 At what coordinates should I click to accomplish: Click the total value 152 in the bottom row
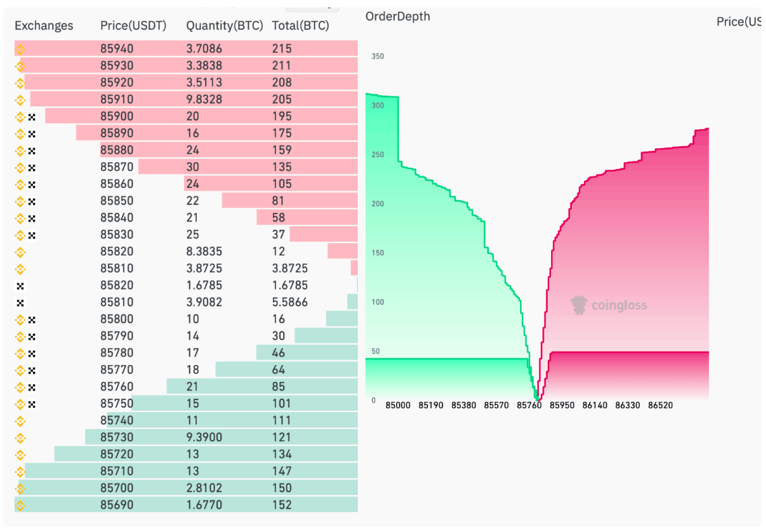[282, 505]
